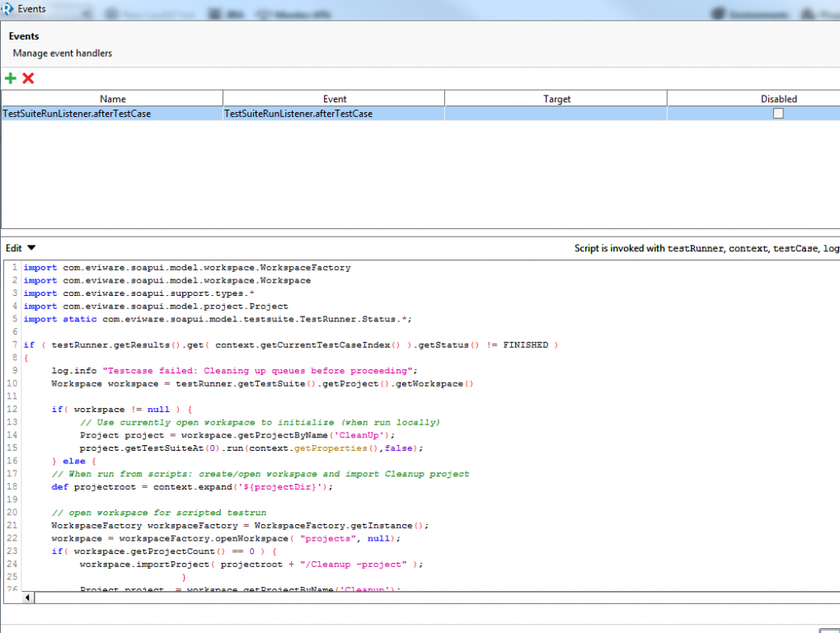Viewport: 840px width, 633px height.
Task: Sort handlers by Target column header
Action: (556, 99)
